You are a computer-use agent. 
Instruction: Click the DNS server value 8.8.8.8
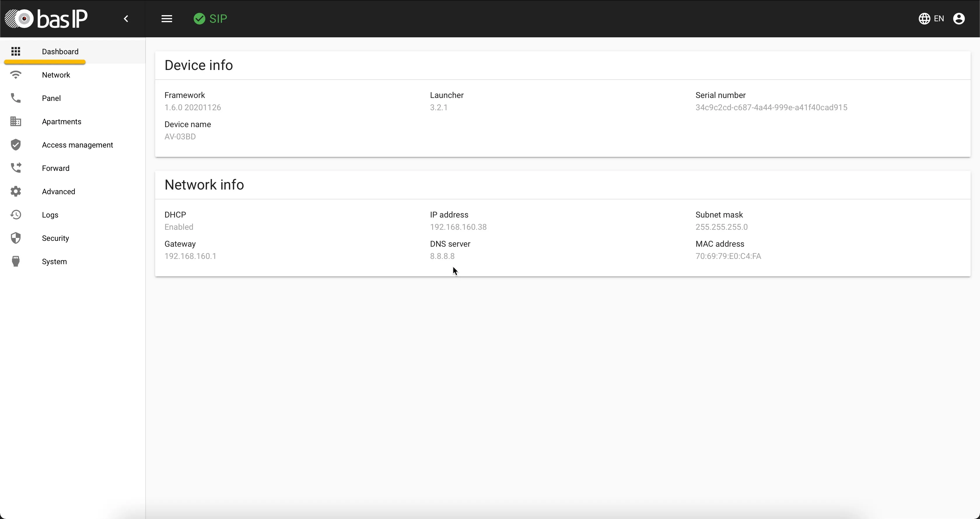pyautogui.click(x=442, y=256)
